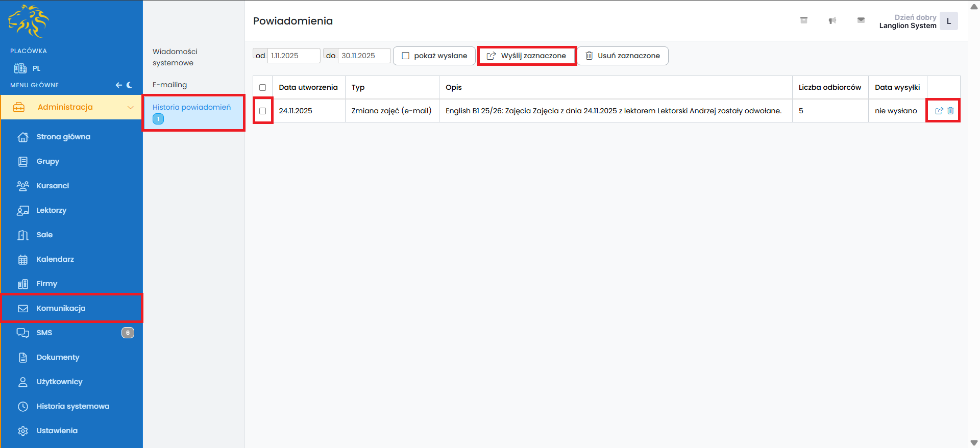Delete the notification using the row trash icon
This screenshot has height=448, width=980.
pos(950,111)
